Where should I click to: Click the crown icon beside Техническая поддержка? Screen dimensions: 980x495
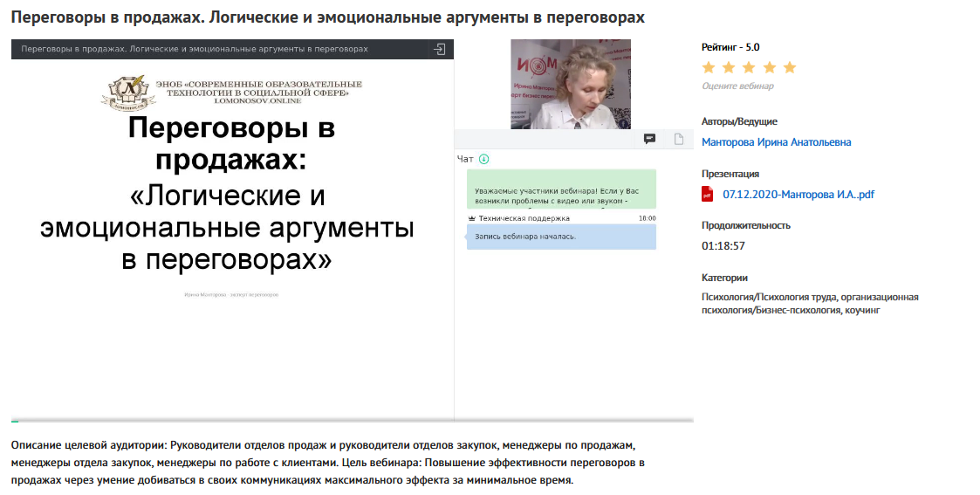471,218
